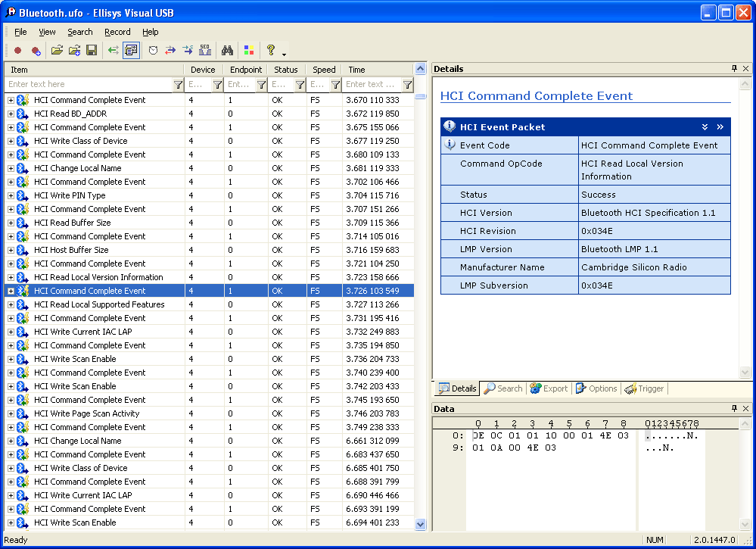Open the Record menu
Viewport: 756px width, 549px height.
coord(117,32)
